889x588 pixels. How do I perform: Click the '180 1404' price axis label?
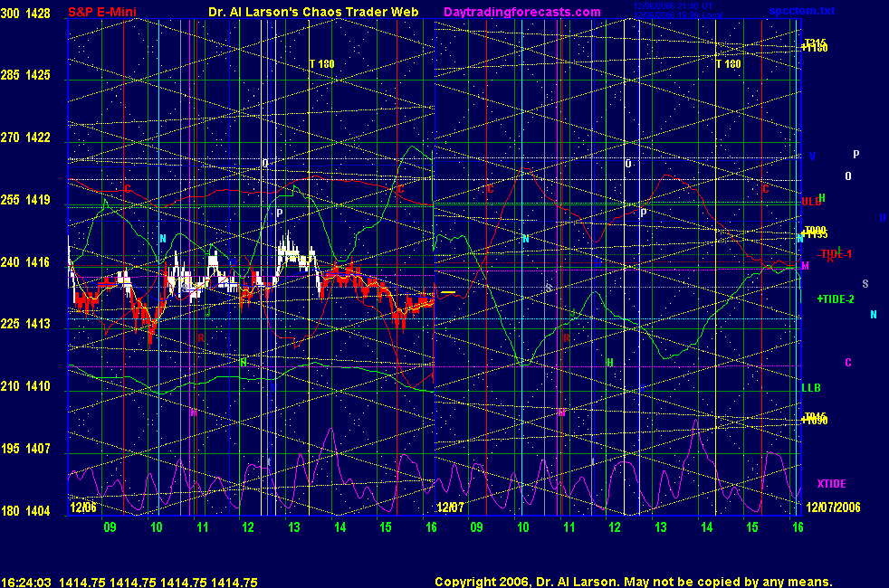25,511
